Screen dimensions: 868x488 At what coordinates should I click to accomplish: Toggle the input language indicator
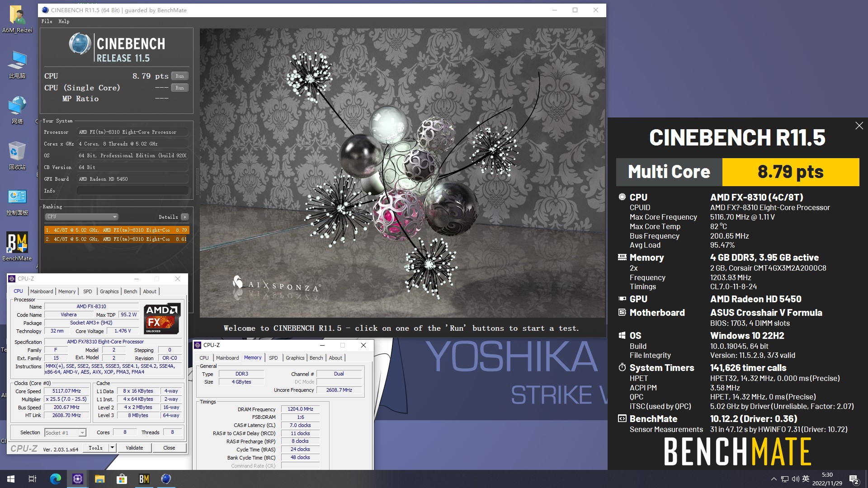pyautogui.click(x=806, y=479)
